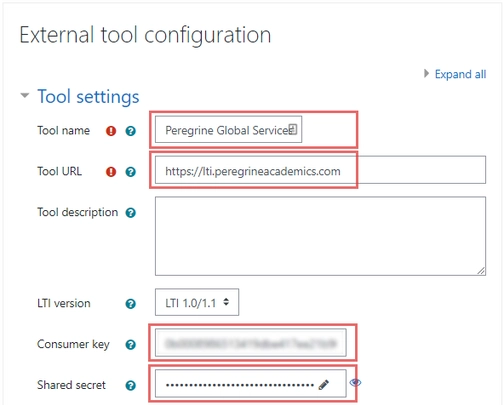Open help for Tool description
This screenshot has width=504, height=405.
coord(131,213)
